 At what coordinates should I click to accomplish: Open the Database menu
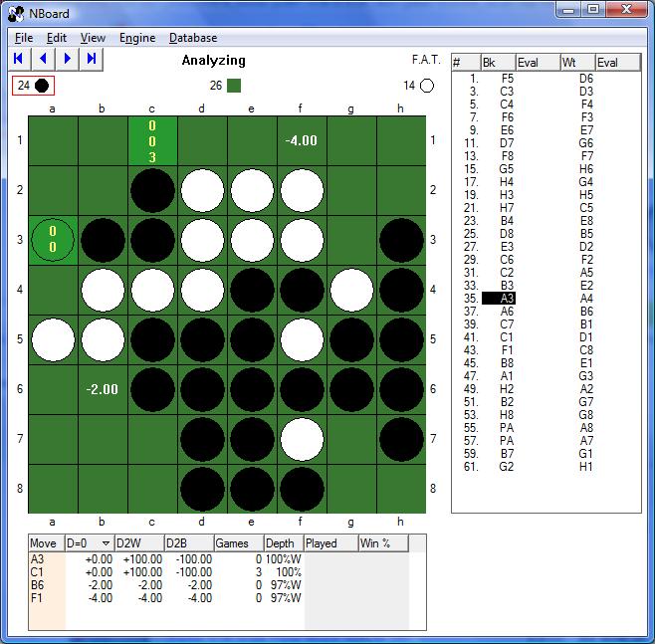[193, 38]
